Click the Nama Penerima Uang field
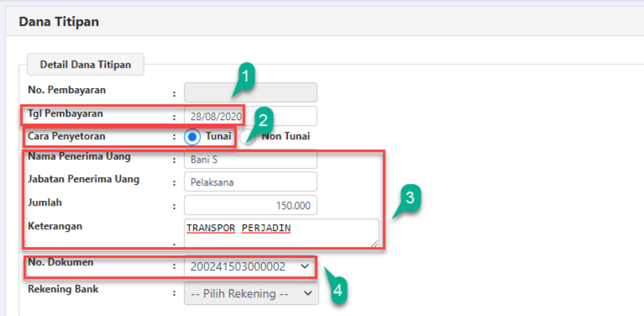 [250, 160]
